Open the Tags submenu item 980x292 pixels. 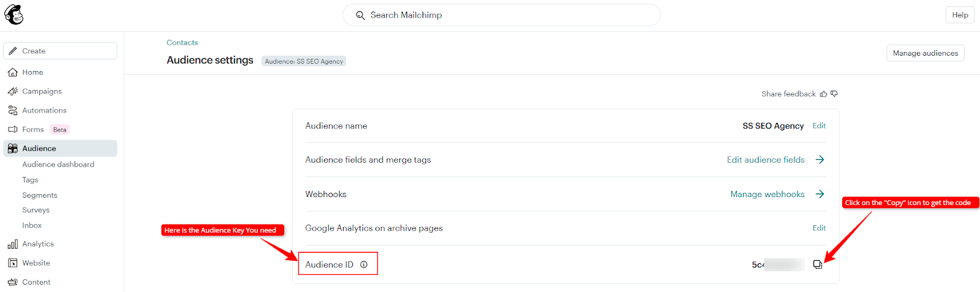[x=30, y=180]
